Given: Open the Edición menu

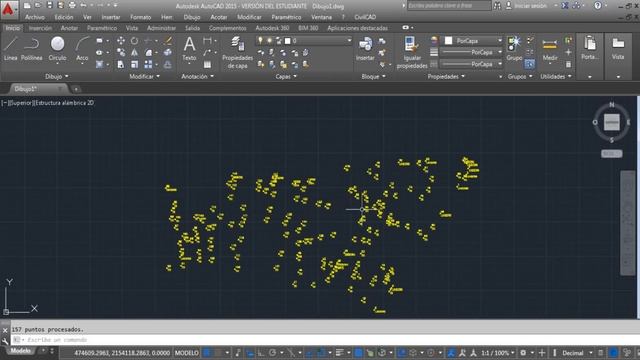Looking at the screenshot, I should coord(64,17).
